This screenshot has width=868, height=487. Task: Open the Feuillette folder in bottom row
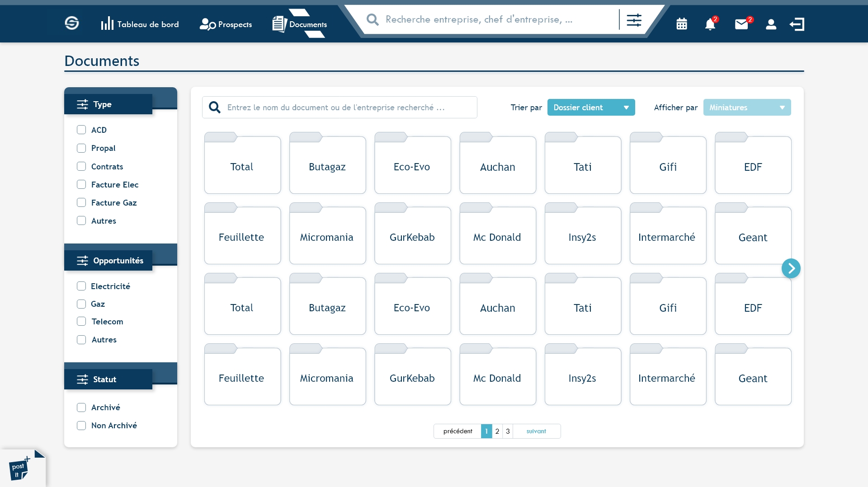coord(242,375)
